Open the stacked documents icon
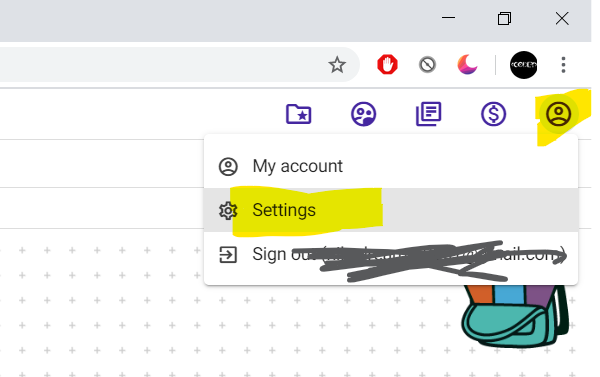Viewport: 600px width, 377px height. 429,114
